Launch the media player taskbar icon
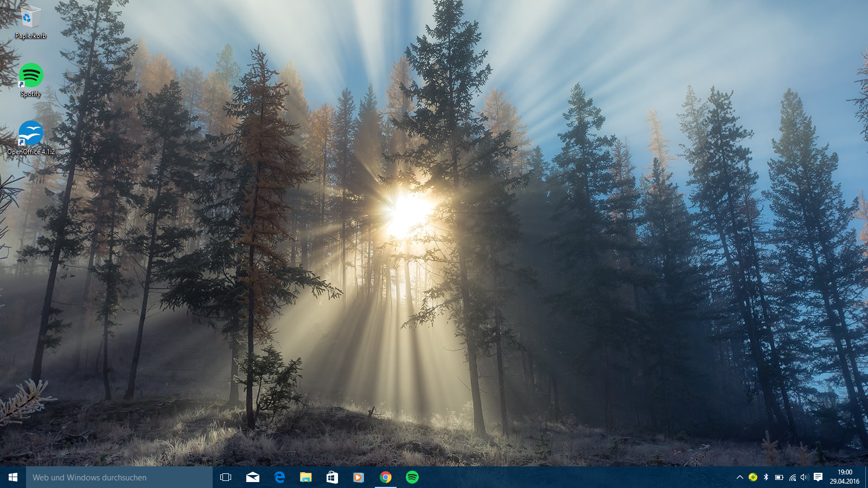This screenshot has width=868, height=488. pos(359,477)
